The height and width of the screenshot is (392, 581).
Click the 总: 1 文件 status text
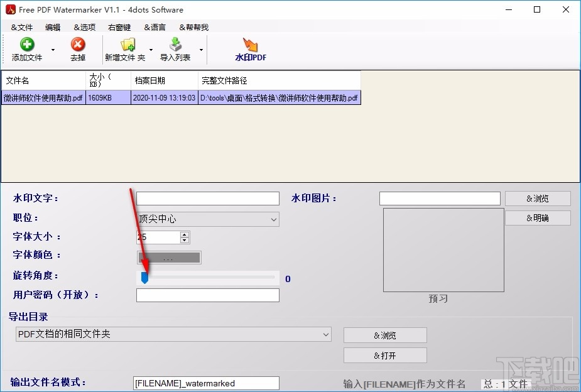506,384
